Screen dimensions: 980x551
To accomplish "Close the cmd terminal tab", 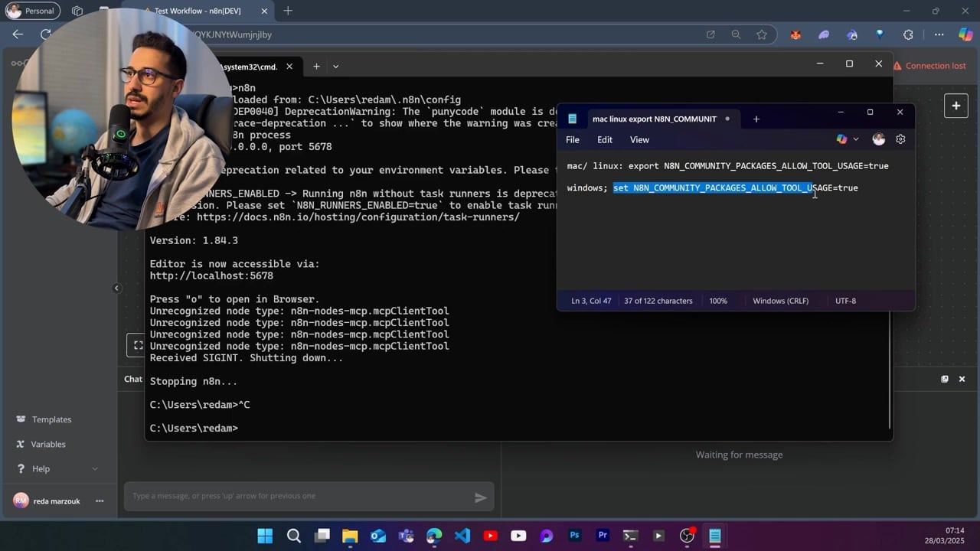I will tap(289, 67).
